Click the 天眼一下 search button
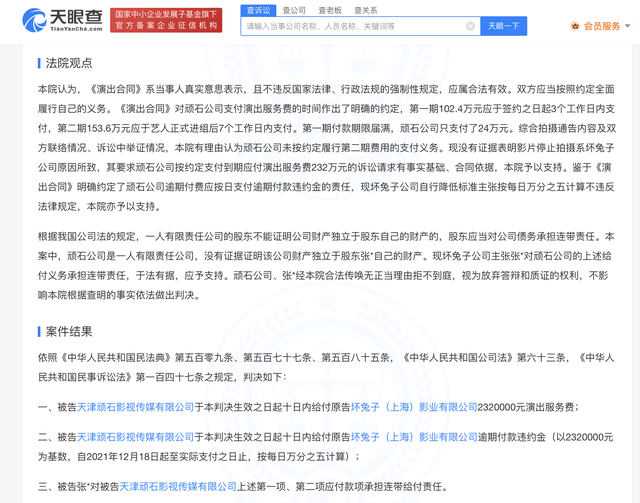 [503, 26]
